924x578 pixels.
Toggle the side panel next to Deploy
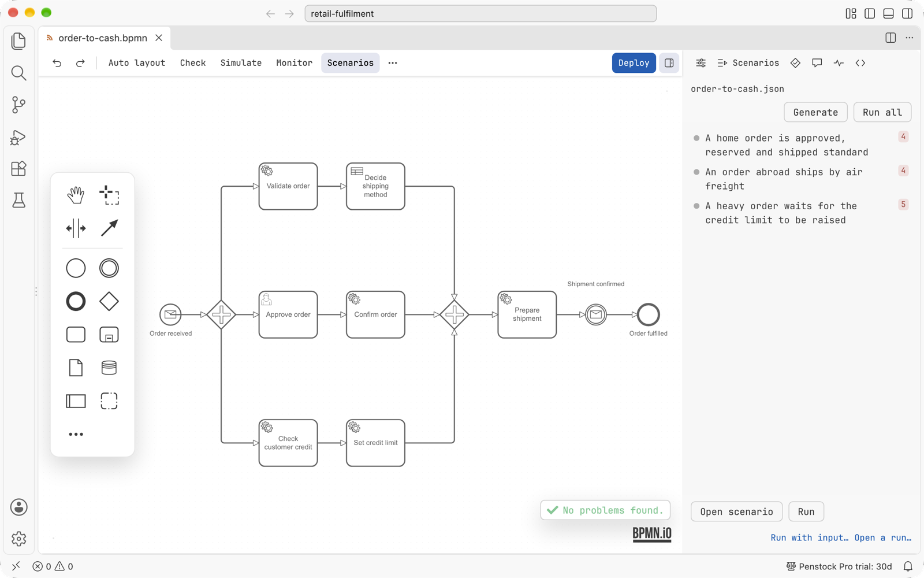pyautogui.click(x=669, y=63)
